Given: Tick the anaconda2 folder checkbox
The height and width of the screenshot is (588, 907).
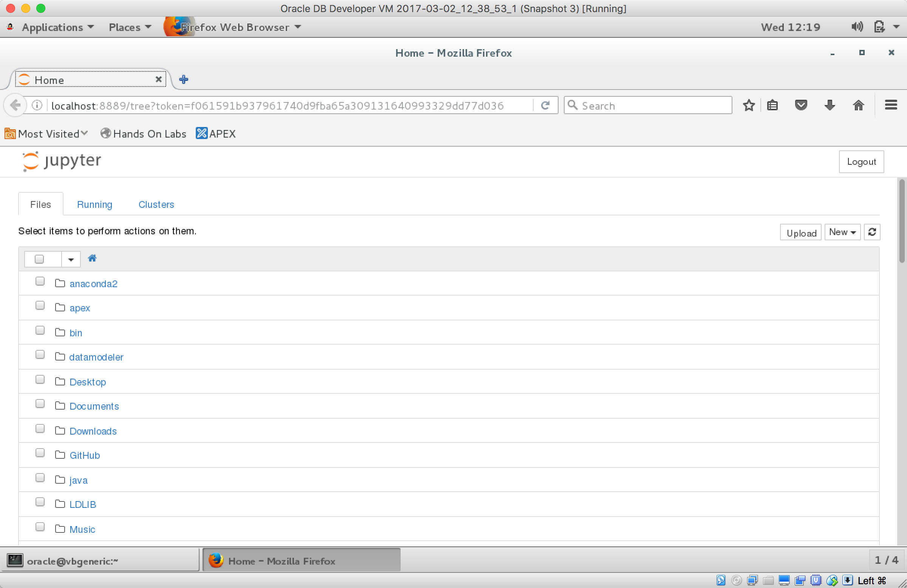Looking at the screenshot, I should point(40,281).
